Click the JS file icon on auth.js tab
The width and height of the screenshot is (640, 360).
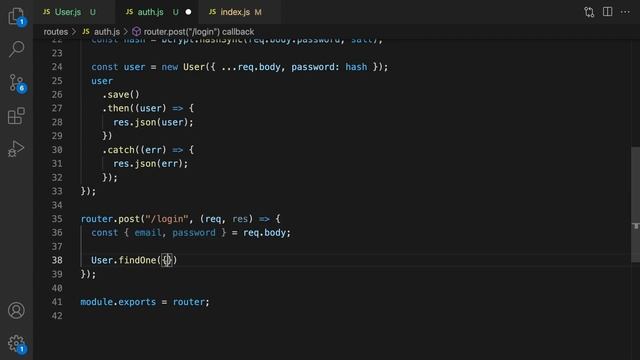129,12
